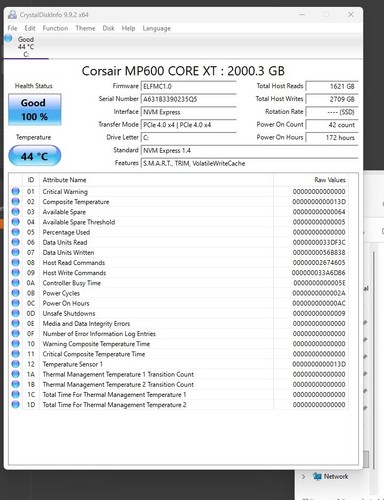Click the status orb for Percentage Used
Viewport: 384px width, 500px height.
15,232
